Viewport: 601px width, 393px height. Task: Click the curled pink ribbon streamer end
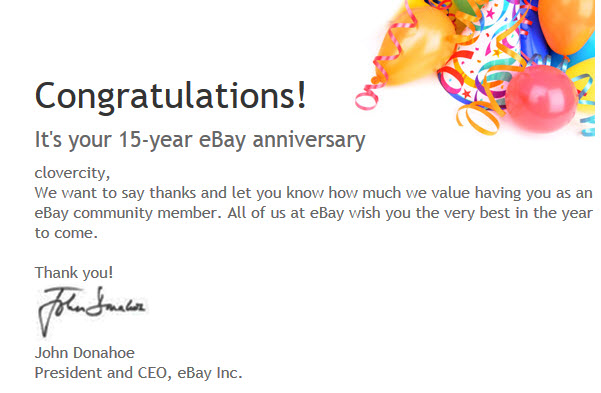(x=366, y=98)
